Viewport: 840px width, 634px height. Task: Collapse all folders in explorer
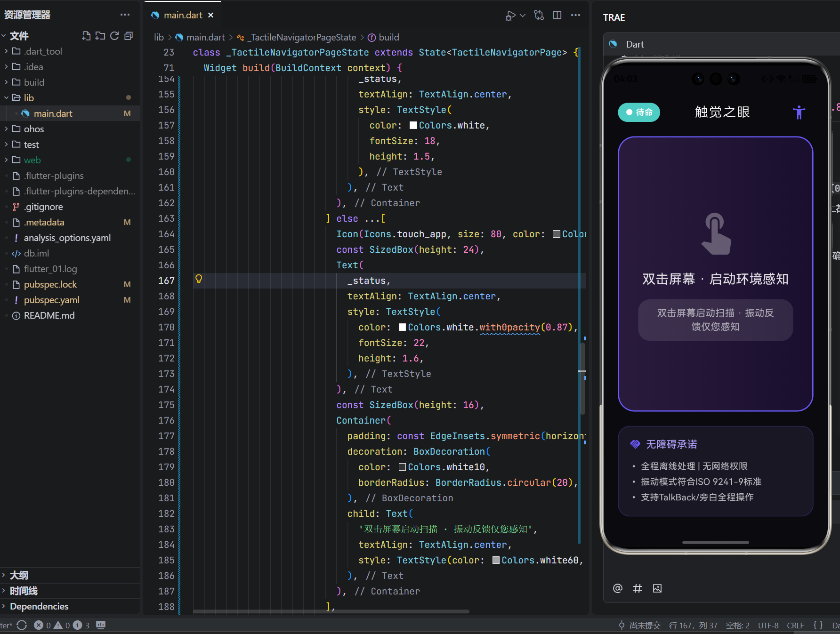[x=129, y=36]
